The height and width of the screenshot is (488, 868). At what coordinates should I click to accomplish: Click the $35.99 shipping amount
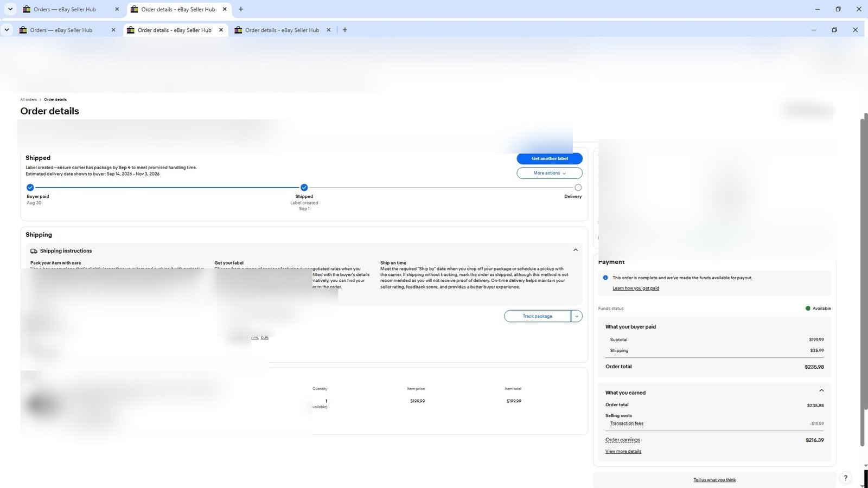(x=817, y=351)
